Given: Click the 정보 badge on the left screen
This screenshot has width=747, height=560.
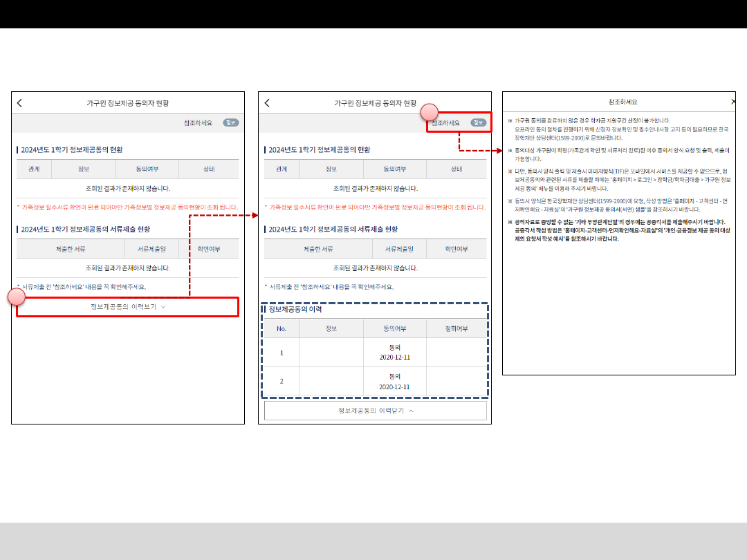Looking at the screenshot, I should tap(230, 122).
